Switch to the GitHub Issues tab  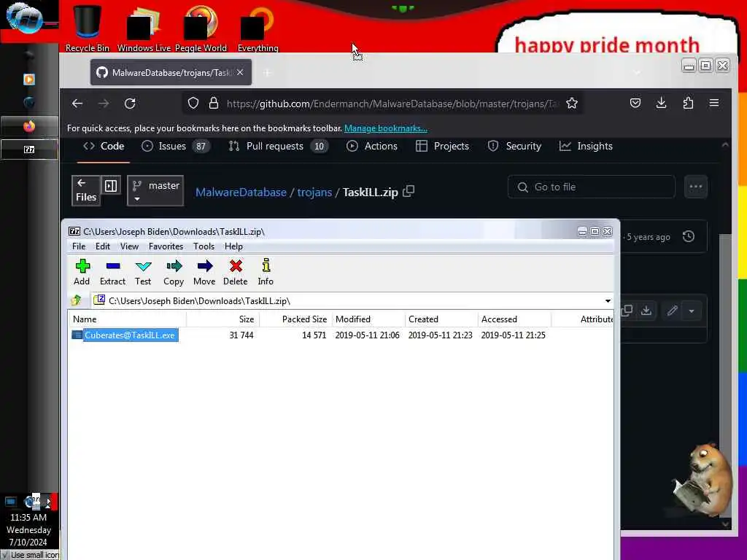[175, 146]
